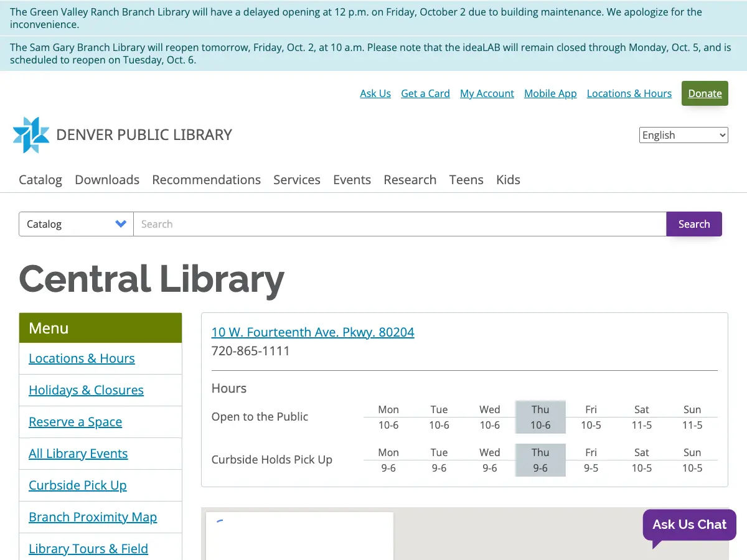747x560 pixels.
Task: Open the Recommendations navigation menu
Action: coord(206,180)
